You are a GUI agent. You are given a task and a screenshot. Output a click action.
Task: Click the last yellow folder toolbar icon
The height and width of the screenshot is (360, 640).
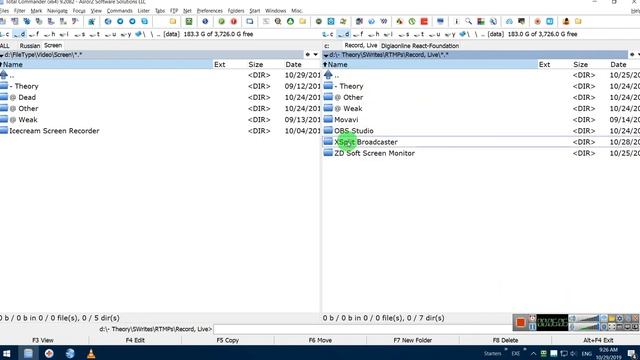tap(578, 21)
